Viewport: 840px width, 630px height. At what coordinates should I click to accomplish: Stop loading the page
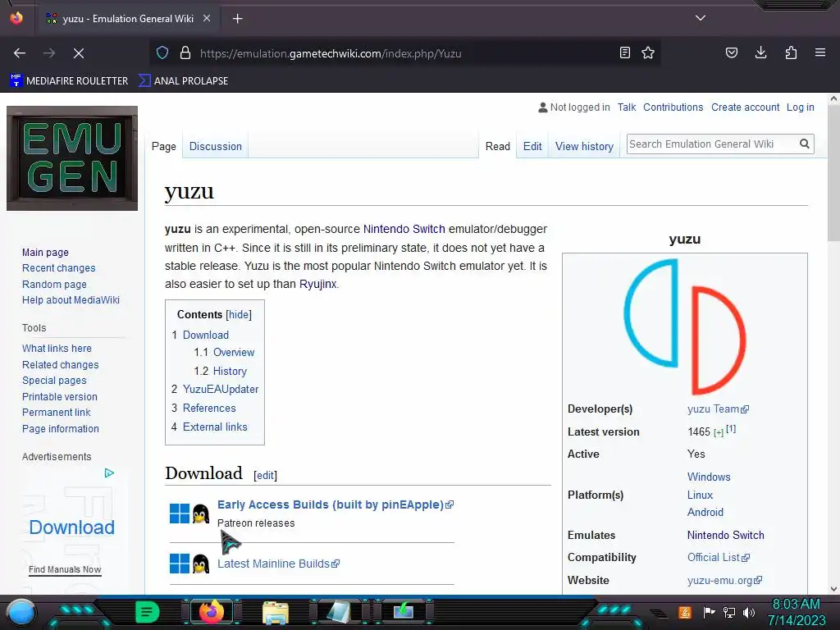tap(78, 53)
